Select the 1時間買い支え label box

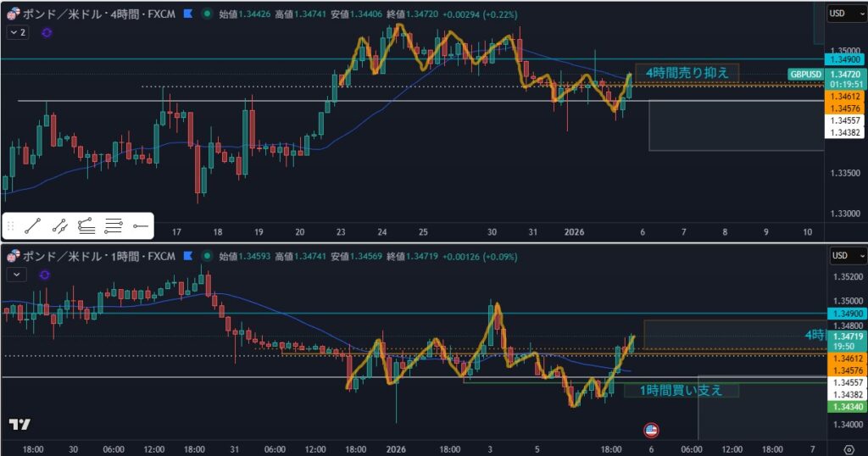[x=681, y=390]
